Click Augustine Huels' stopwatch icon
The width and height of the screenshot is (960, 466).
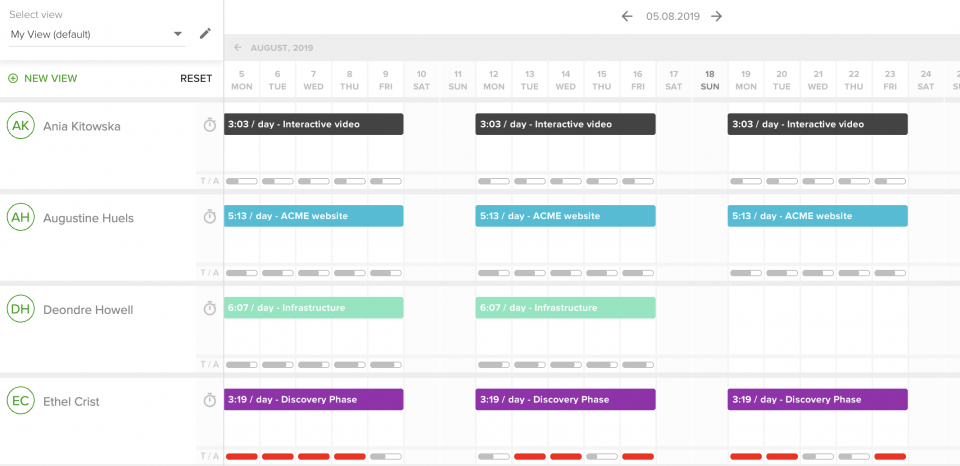210,216
